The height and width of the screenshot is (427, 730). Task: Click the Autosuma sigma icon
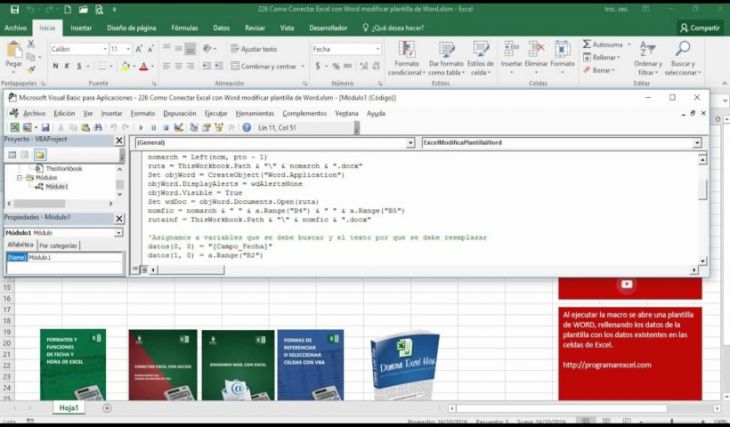587,44
